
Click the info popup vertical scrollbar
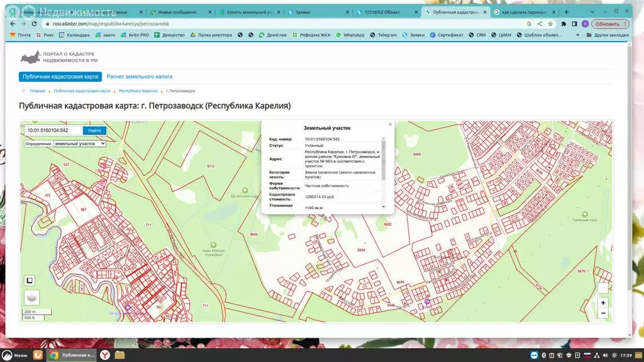coord(383,161)
